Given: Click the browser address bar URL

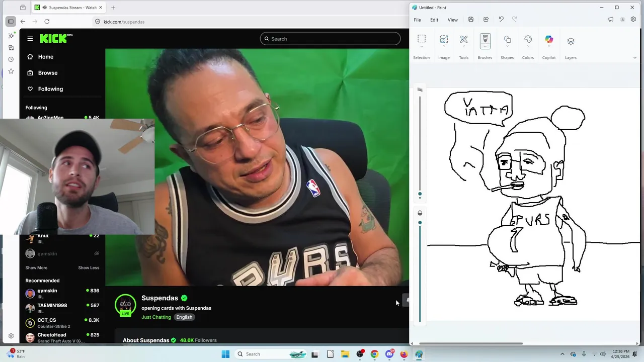Looking at the screenshot, I should (x=124, y=22).
